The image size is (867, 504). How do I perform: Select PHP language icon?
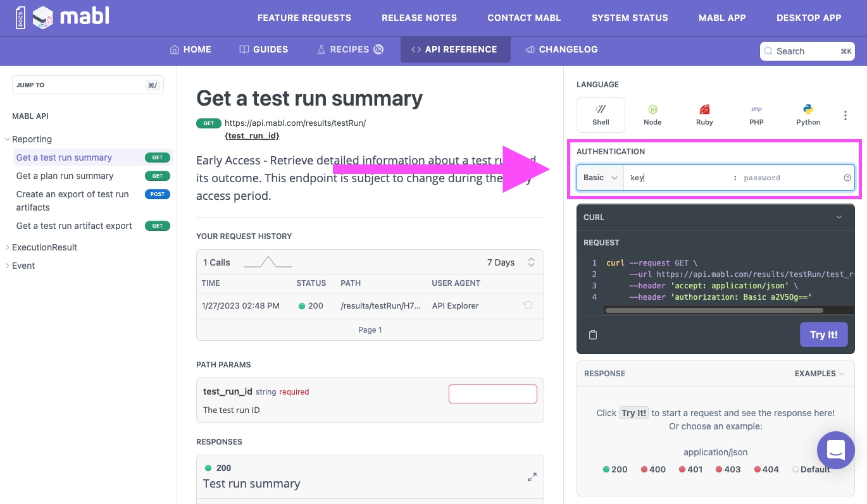pyautogui.click(x=756, y=114)
